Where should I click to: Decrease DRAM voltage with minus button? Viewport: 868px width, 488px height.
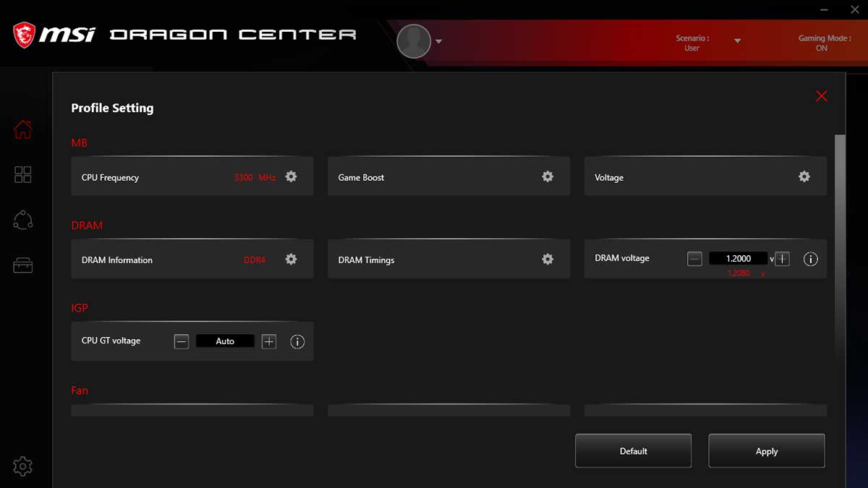pos(694,259)
